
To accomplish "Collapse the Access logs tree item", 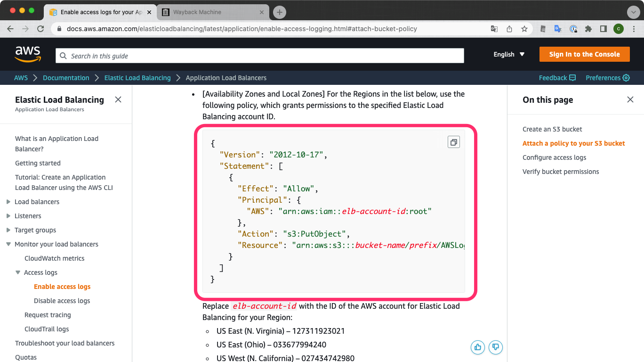I will point(17,272).
